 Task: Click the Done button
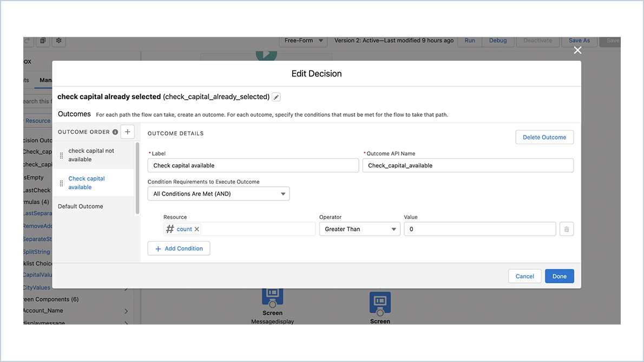[x=559, y=276]
